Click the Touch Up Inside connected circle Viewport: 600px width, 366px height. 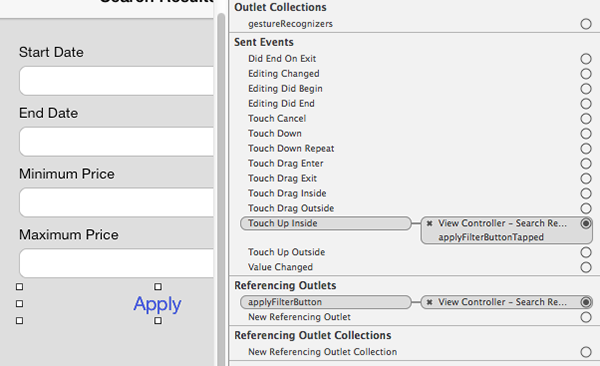[586, 223]
